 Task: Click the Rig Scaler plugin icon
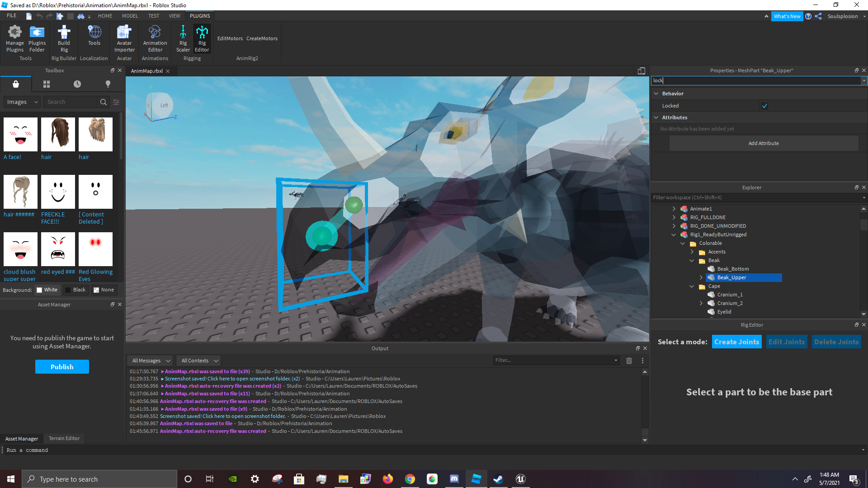[183, 38]
